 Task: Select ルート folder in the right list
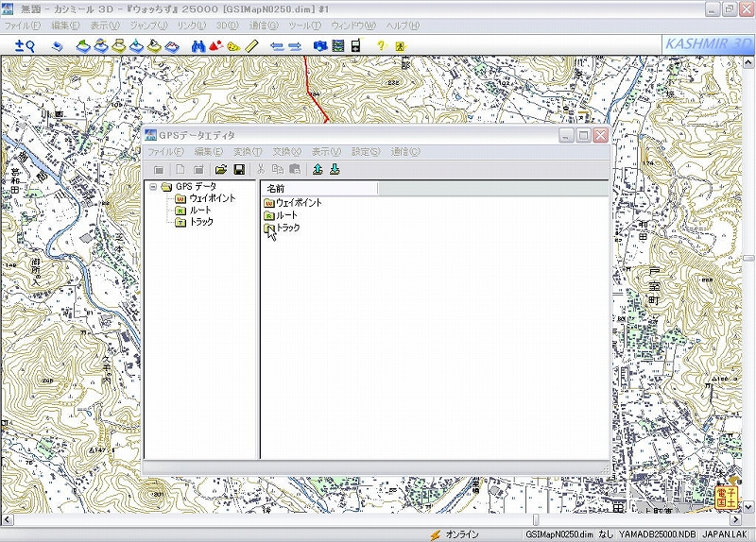[281, 215]
